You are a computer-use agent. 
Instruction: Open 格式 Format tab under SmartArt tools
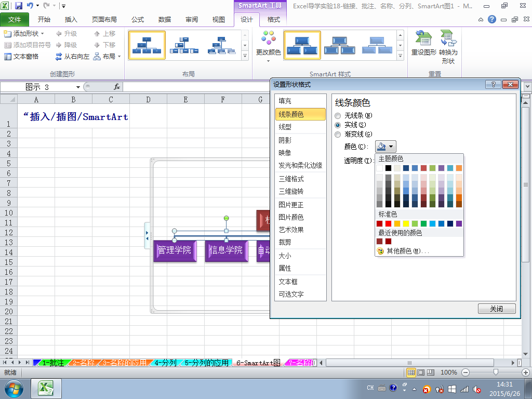click(x=273, y=20)
